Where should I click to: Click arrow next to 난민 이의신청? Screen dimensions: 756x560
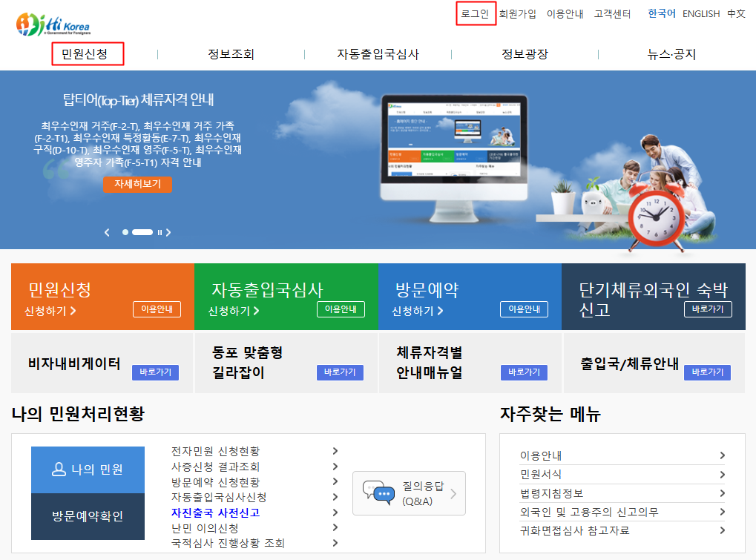(x=335, y=527)
